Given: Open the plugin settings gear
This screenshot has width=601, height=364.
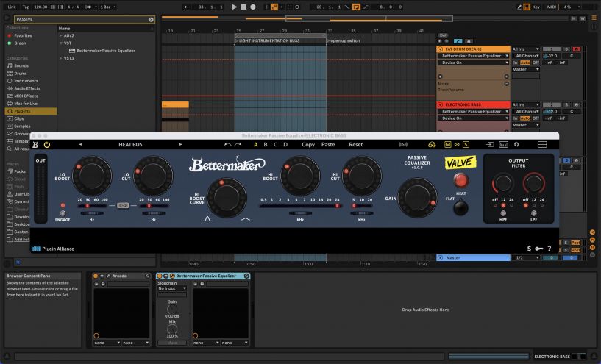Looking at the screenshot, I should (516, 144).
